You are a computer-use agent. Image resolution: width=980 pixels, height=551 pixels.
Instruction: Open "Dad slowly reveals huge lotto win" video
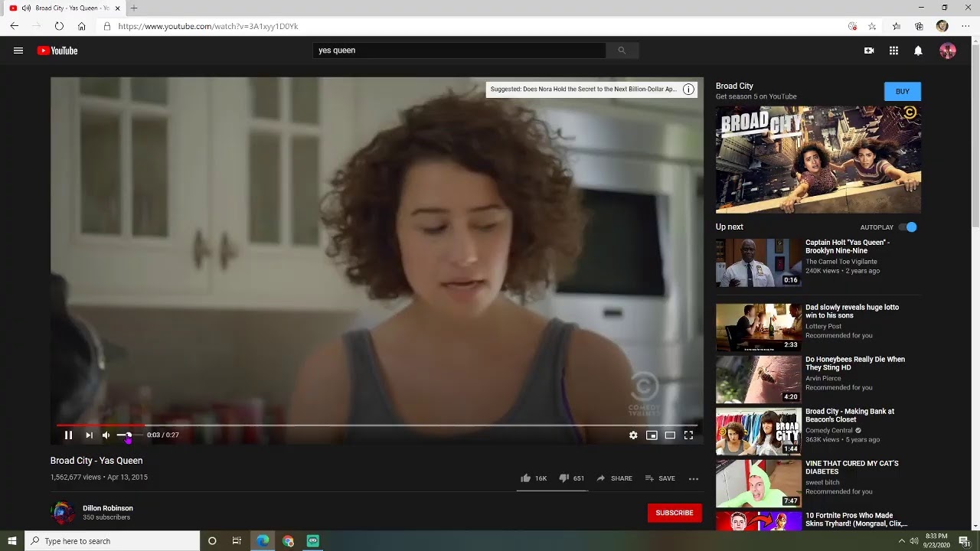pos(852,311)
